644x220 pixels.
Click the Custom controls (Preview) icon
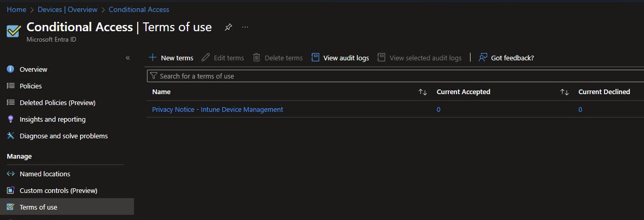[10, 190]
